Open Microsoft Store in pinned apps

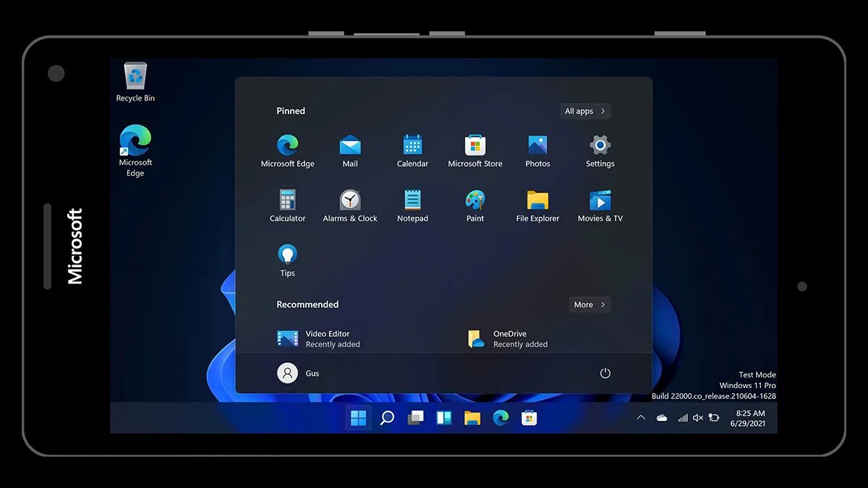[475, 151]
